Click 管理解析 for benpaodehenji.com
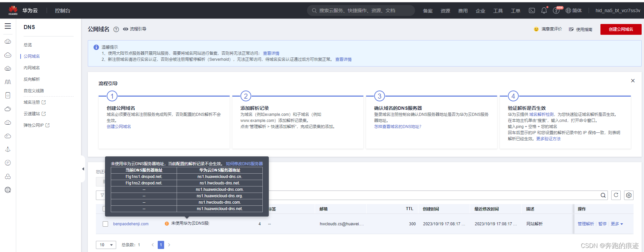Image resolution: width=644 pixels, height=252 pixels. click(x=586, y=224)
